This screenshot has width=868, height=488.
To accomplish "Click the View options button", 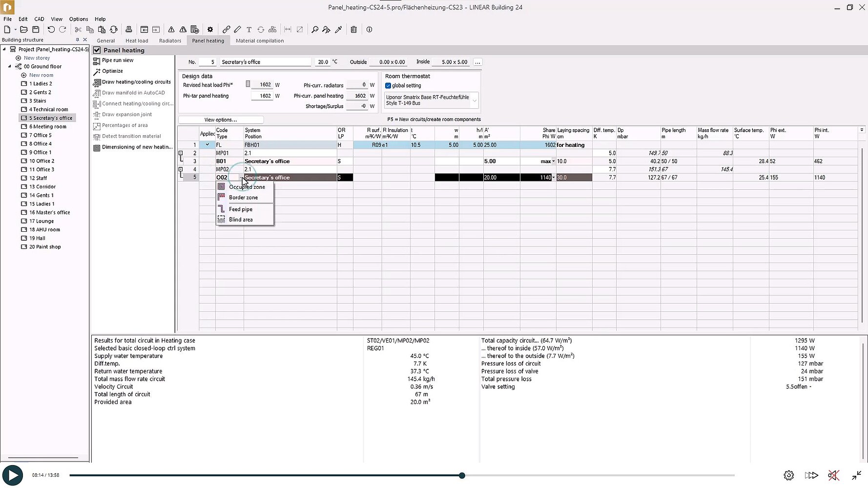I will [221, 120].
